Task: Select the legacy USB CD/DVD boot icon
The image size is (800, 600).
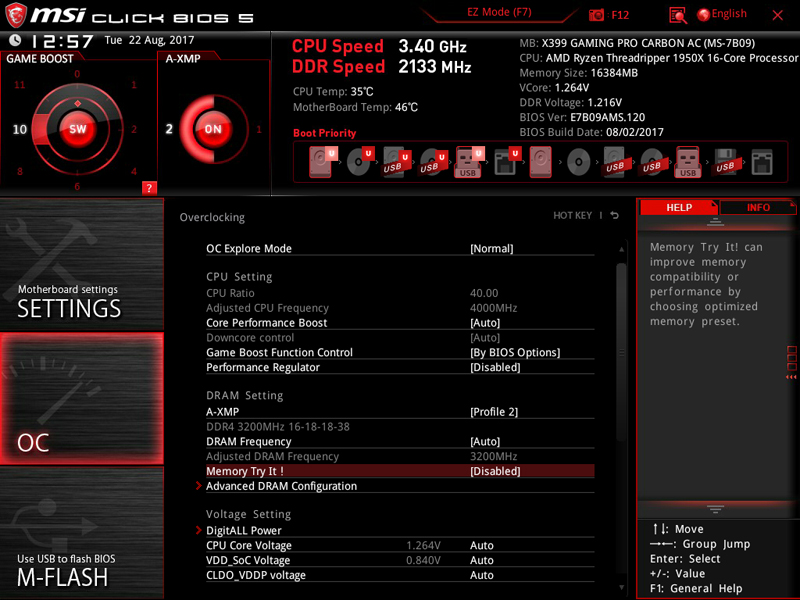Action: click(652, 162)
